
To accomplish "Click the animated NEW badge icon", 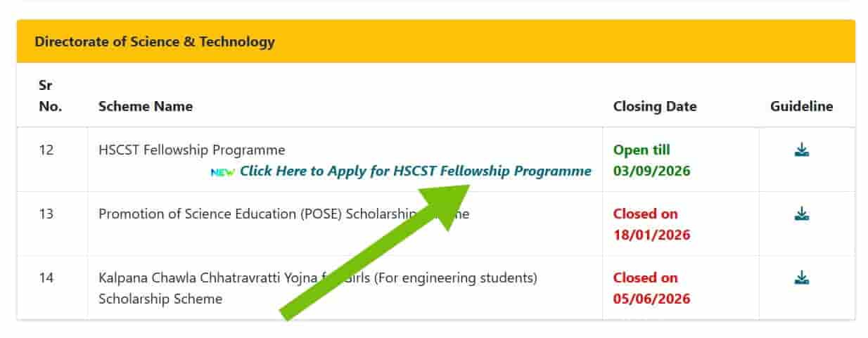I will [x=223, y=172].
